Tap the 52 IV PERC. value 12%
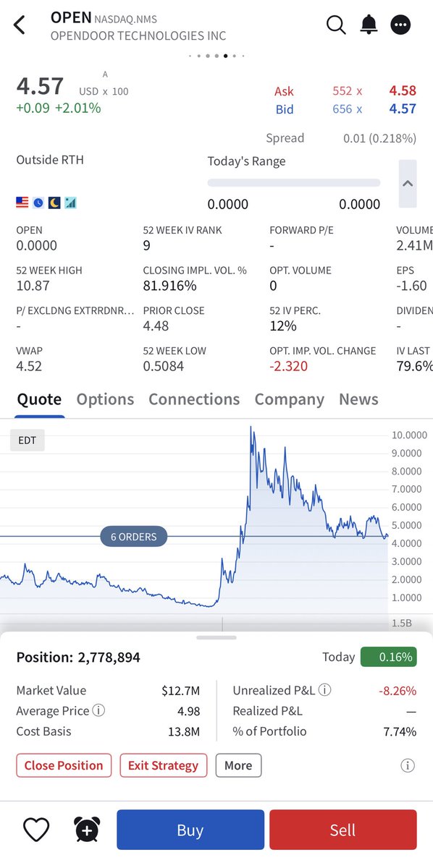The image size is (433, 868). pos(282,325)
